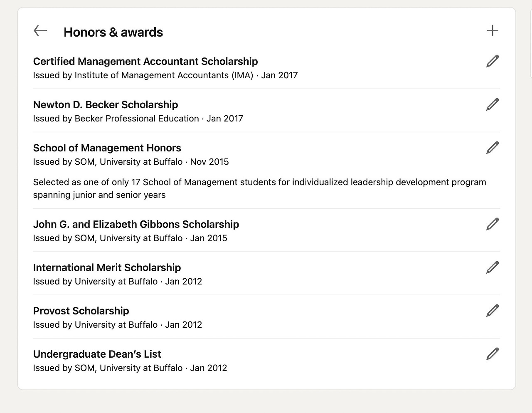Edit John G. and Elizabeth Gibbons Scholarship

(492, 224)
